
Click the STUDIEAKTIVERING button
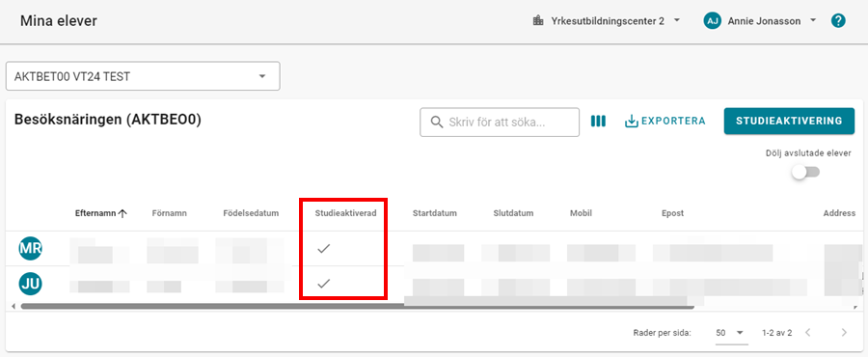coord(789,122)
